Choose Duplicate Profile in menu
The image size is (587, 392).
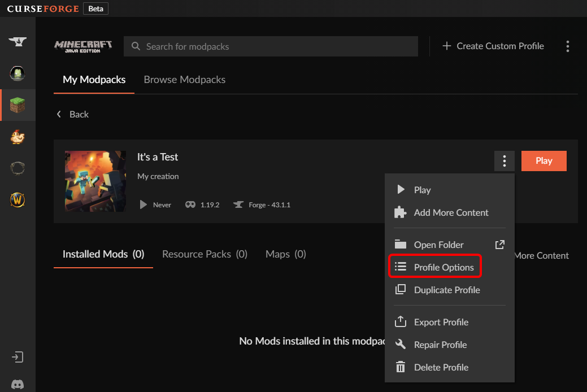coord(450,290)
